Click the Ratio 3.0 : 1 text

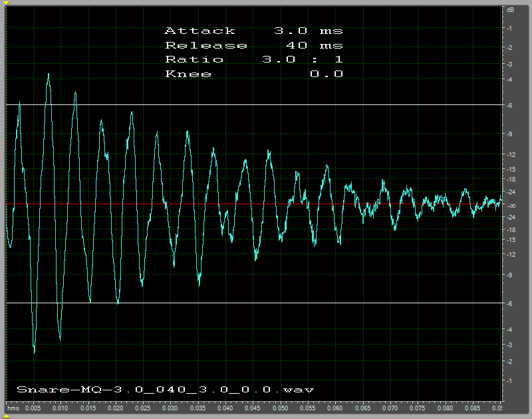[x=253, y=60]
